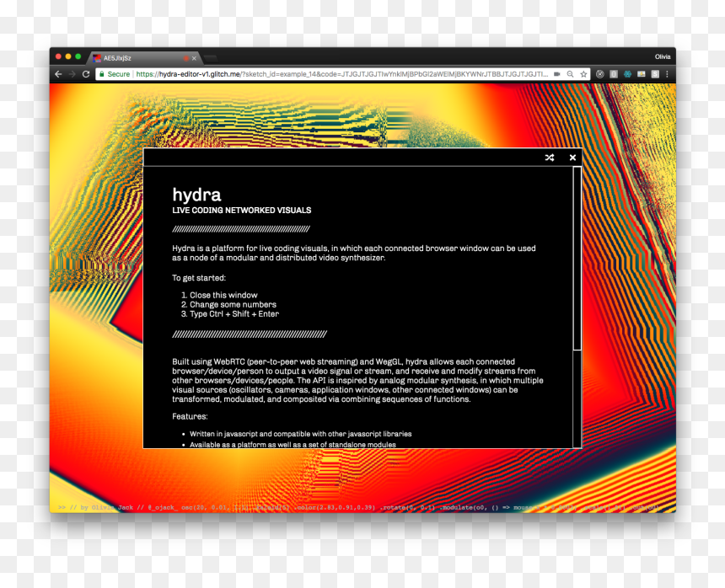Select the AE5JlxjSz browser tab

click(x=143, y=58)
